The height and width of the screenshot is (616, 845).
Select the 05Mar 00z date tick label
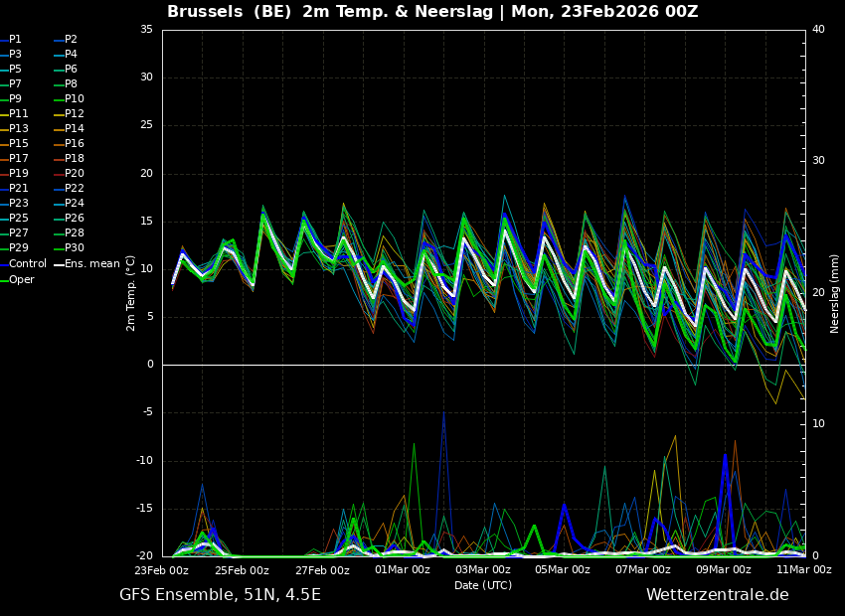[x=563, y=570]
